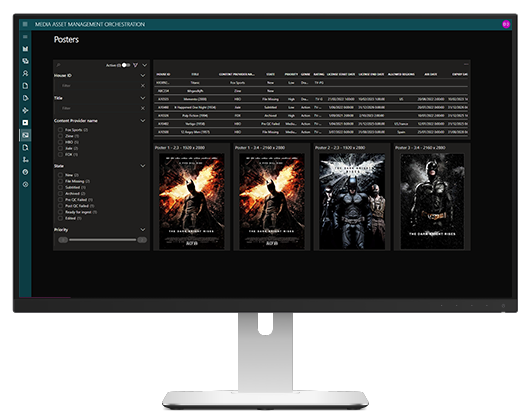Image resolution: width=531 pixels, height=414 pixels.
Task: Sort by the HOUSE ID column header
Action: pos(163,74)
